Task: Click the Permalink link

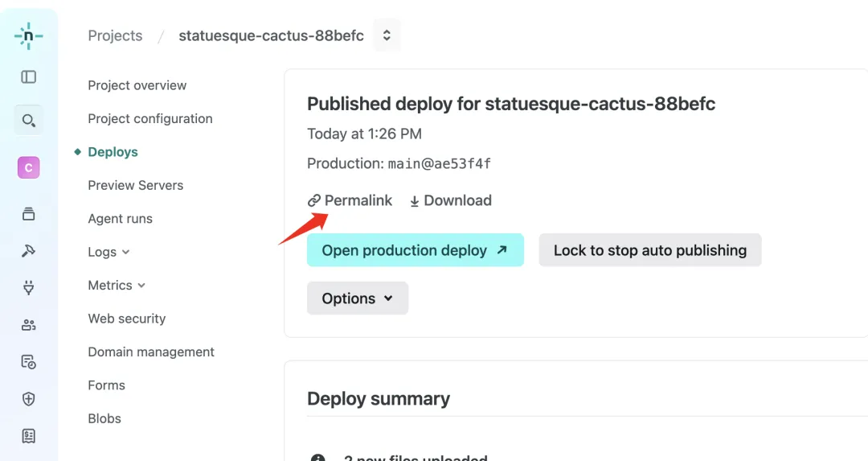Action: coord(350,200)
